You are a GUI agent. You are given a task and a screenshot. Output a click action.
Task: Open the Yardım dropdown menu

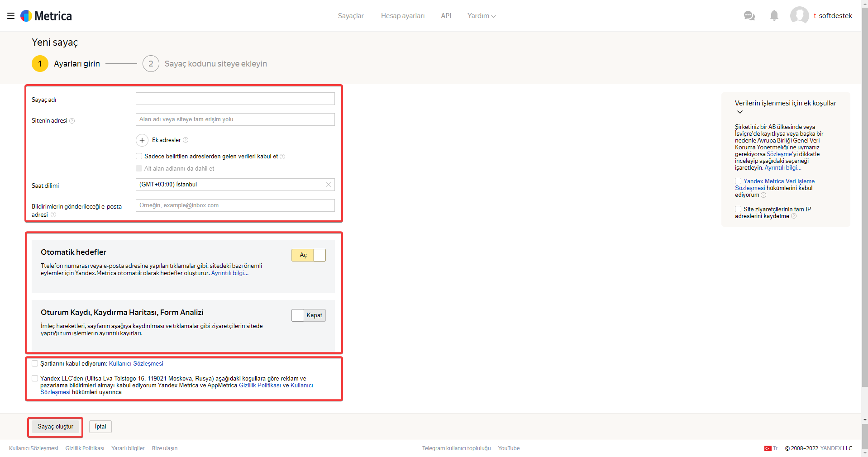point(482,16)
